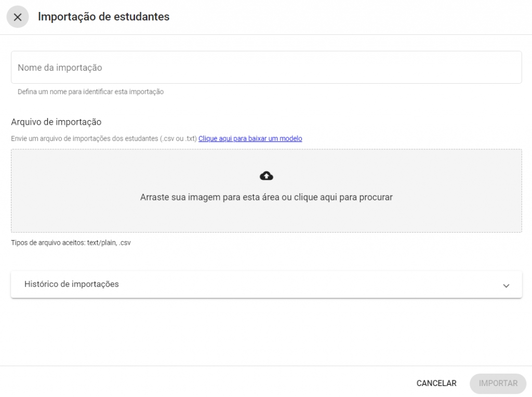This screenshot has height=397, width=532.
Task: Click the cloud upload icon
Action: tap(266, 176)
